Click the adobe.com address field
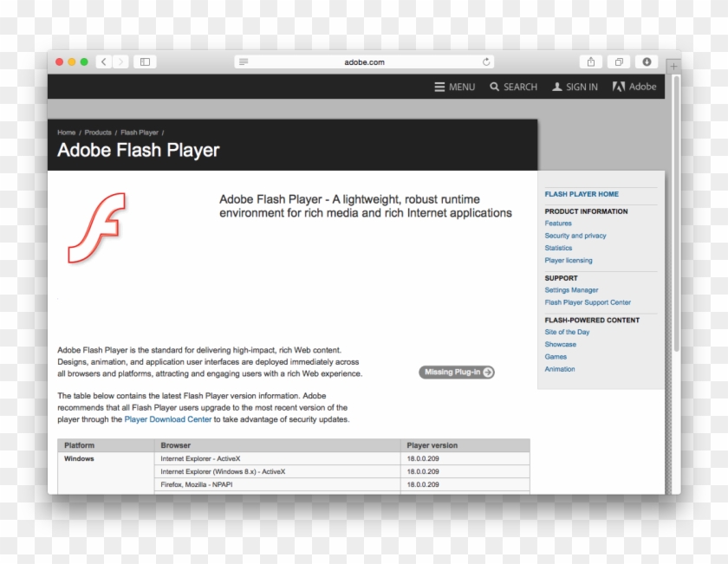Screen dimensions: 728x564 pos(365,62)
